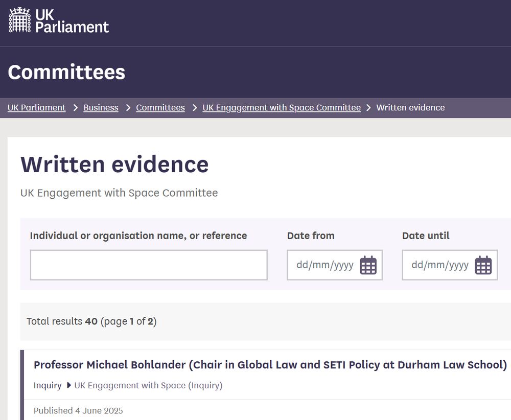511x420 pixels.
Task: Click the Date until dd/mm/yyyy field
Action: tap(450, 265)
